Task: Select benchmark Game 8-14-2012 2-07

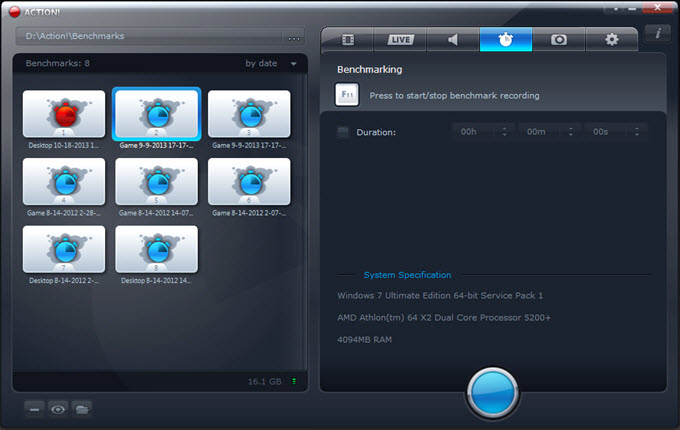Action: [249, 182]
